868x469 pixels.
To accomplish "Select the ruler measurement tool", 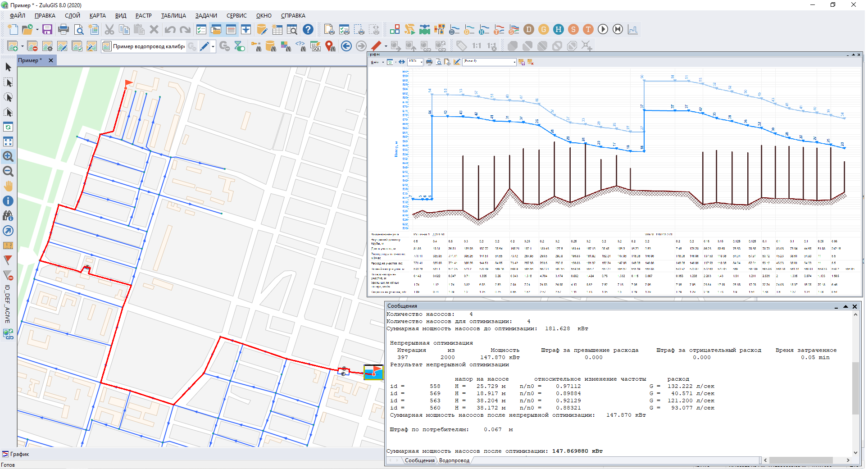I will 8,246.
